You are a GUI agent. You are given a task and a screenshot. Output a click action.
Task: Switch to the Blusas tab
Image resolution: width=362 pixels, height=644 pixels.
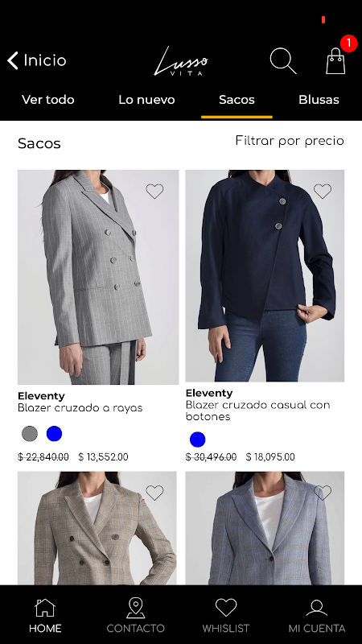(x=319, y=100)
